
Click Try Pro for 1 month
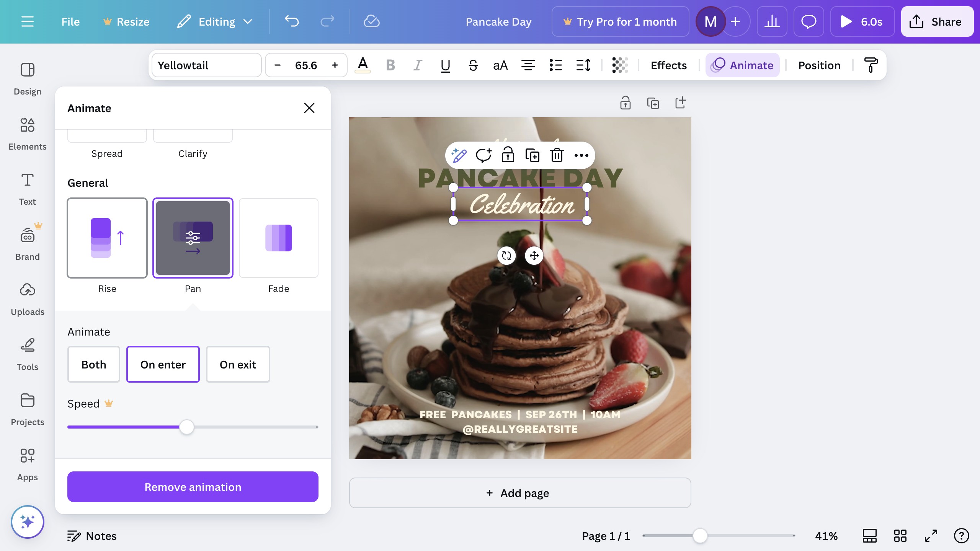[x=620, y=21]
